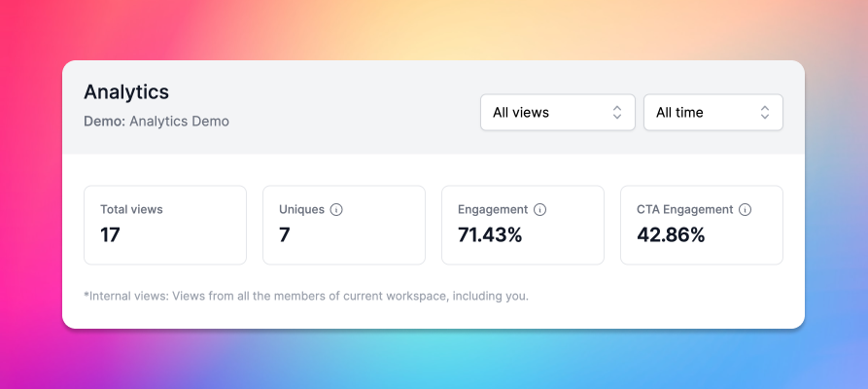Click the info icon beside Engagement label
Image resolution: width=868 pixels, height=389 pixels.
click(x=539, y=210)
